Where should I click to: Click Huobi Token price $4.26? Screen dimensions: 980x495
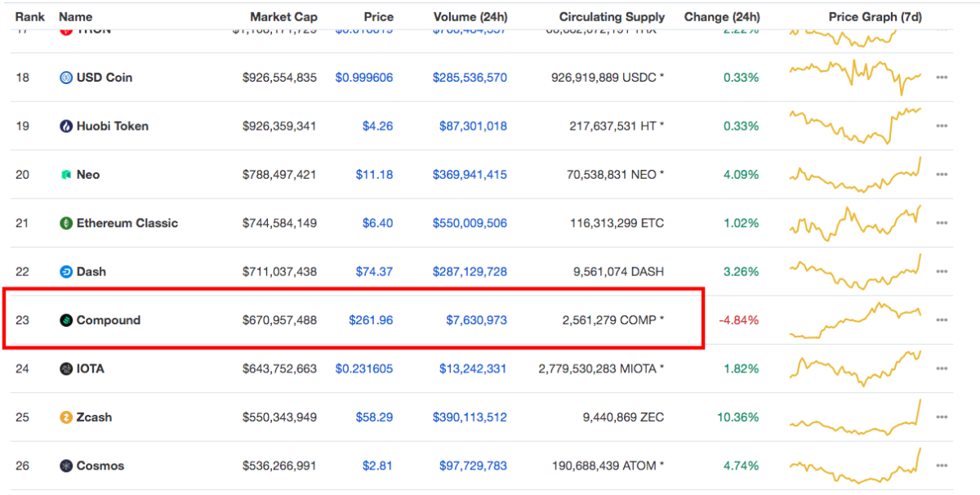(378, 127)
